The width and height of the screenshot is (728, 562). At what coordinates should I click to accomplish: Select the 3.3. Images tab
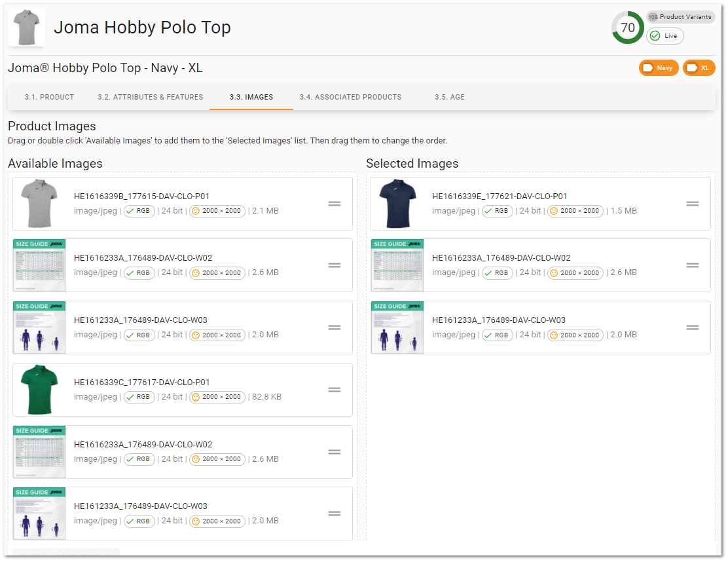click(251, 97)
